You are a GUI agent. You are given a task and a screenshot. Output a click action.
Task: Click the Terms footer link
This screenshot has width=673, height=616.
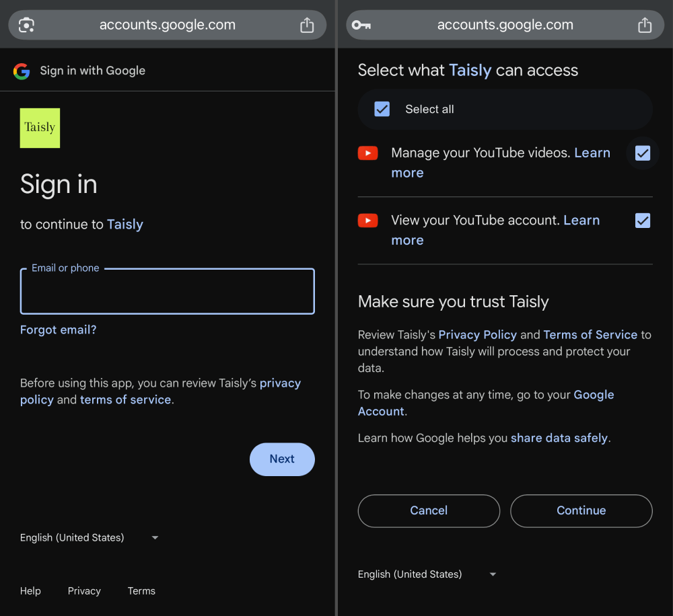click(x=141, y=590)
